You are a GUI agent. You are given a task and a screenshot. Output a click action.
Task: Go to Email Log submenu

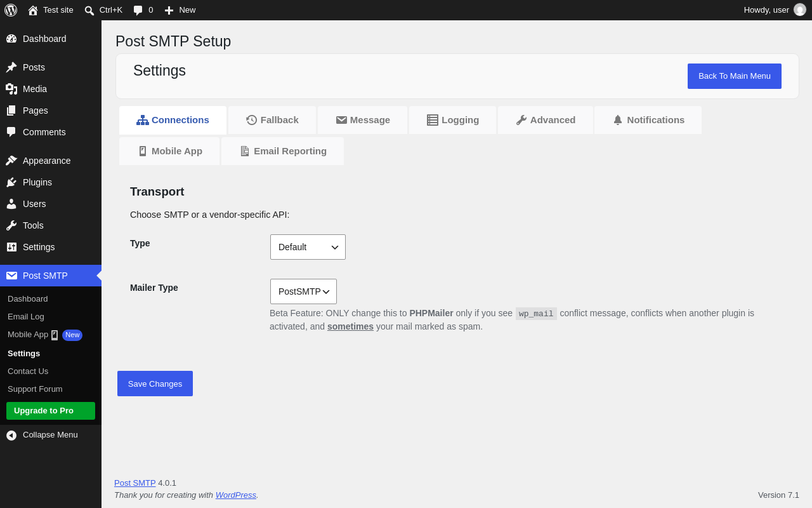click(26, 317)
